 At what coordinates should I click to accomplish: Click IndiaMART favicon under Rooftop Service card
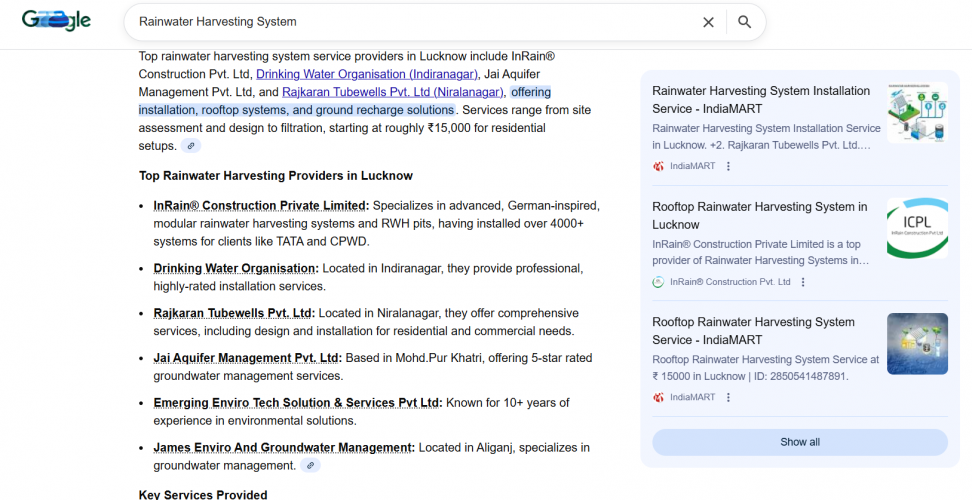(658, 397)
